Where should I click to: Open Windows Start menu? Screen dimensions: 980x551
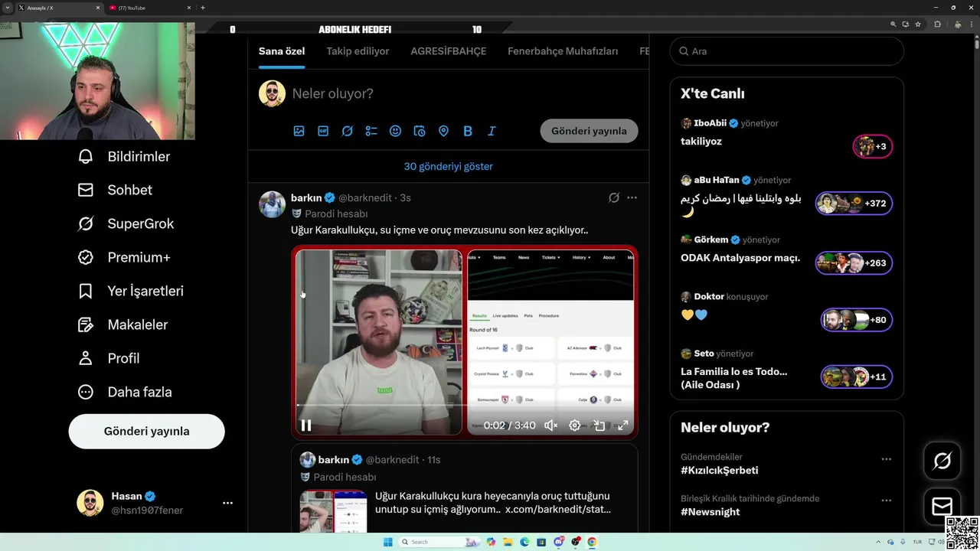tap(388, 542)
